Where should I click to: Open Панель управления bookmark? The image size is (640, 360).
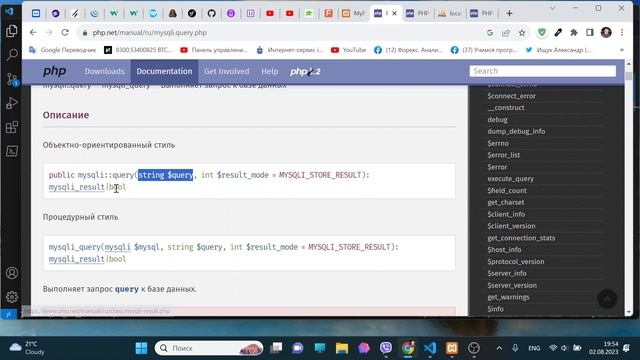tap(214, 50)
